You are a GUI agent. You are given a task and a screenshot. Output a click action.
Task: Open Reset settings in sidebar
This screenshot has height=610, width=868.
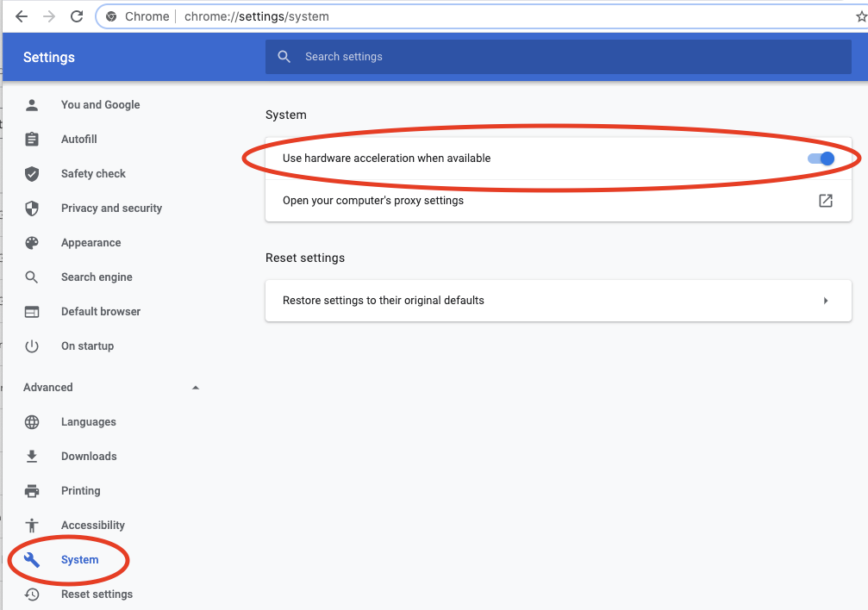point(97,594)
